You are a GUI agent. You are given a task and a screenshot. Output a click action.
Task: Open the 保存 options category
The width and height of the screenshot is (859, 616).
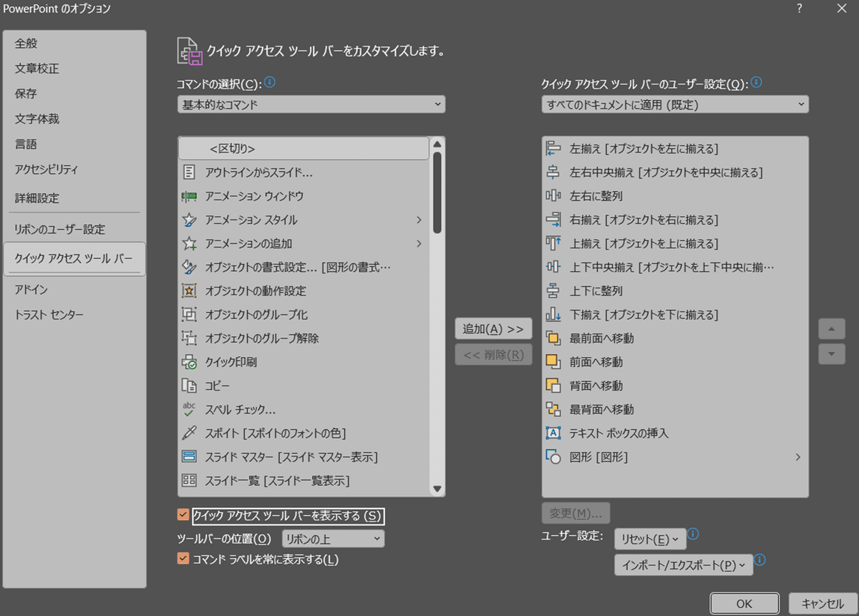74,94
